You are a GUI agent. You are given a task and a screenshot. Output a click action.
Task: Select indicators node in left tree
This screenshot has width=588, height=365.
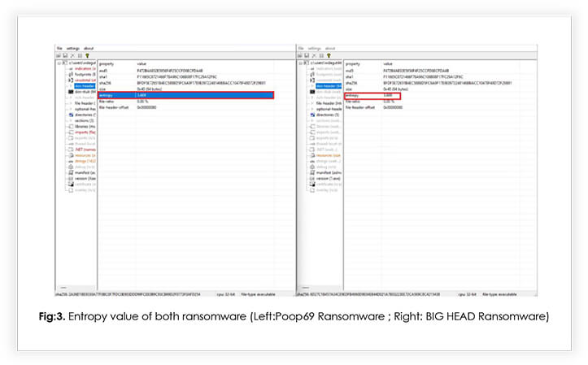[x=85, y=68]
